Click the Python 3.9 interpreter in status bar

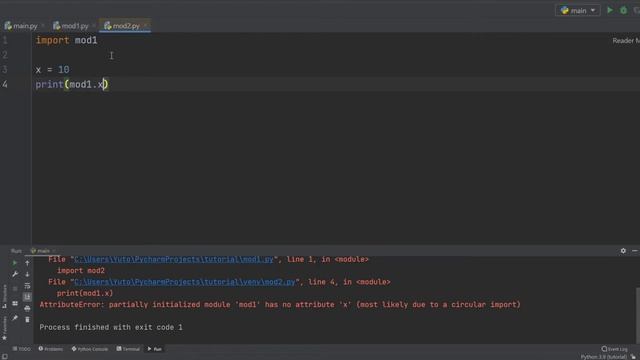[604, 357]
